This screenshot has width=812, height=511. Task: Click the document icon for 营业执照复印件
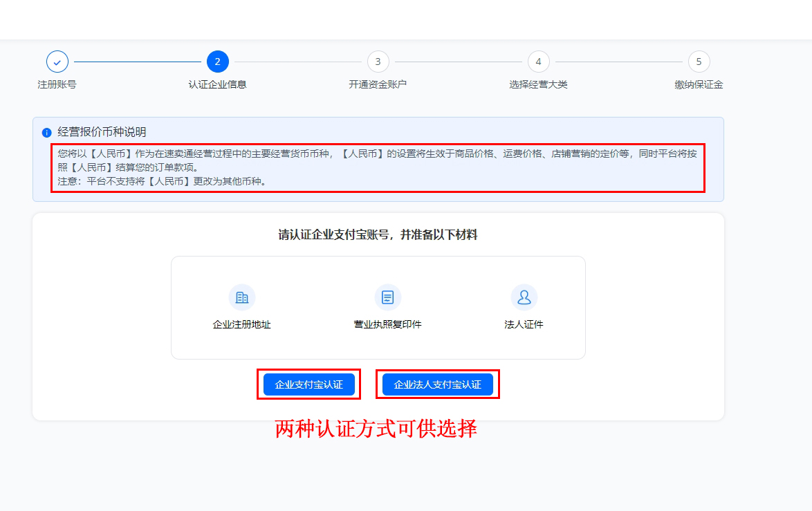tap(387, 297)
